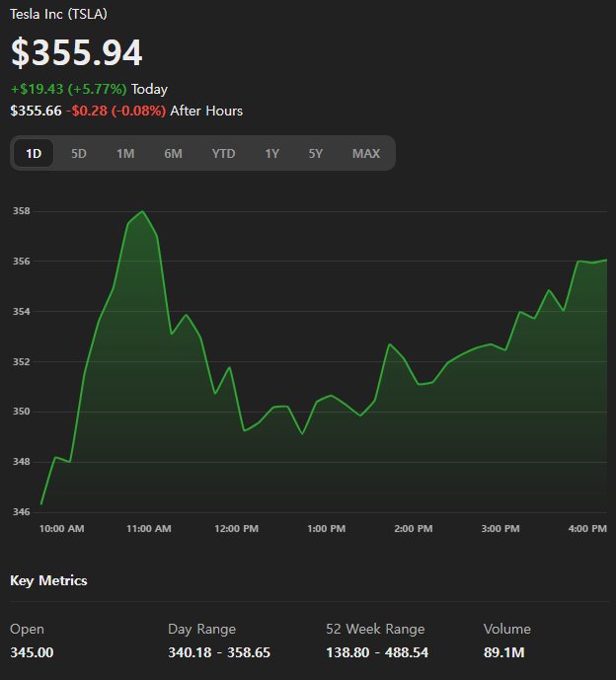The image size is (616, 680).
Task: Click the -$0.28 (-0.08%) after hours change
Action: [115, 111]
